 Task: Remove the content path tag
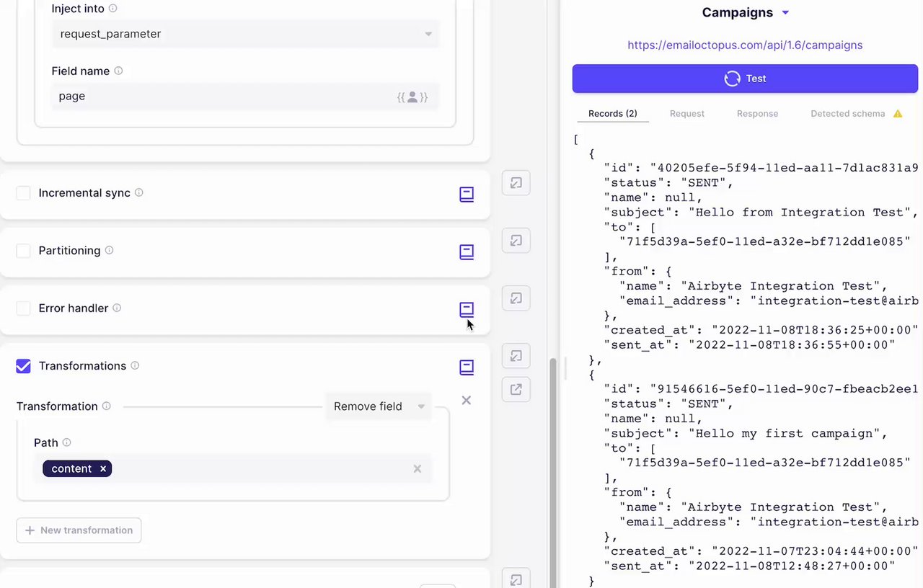(x=103, y=468)
